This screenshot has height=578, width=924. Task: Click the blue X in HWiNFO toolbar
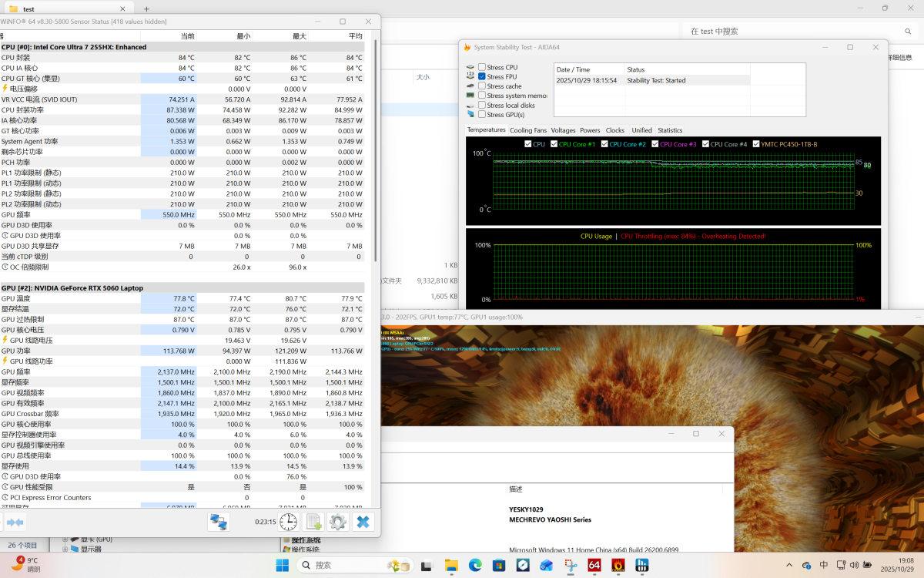pyautogui.click(x=363, y=522)
